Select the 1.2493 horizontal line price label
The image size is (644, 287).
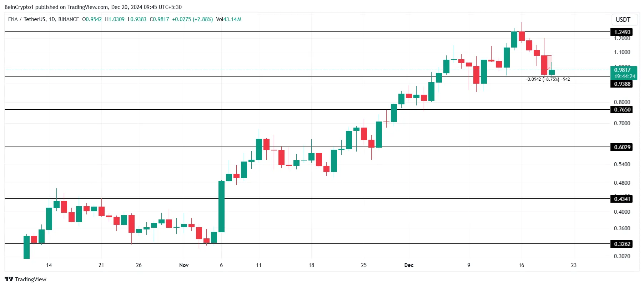622,32
